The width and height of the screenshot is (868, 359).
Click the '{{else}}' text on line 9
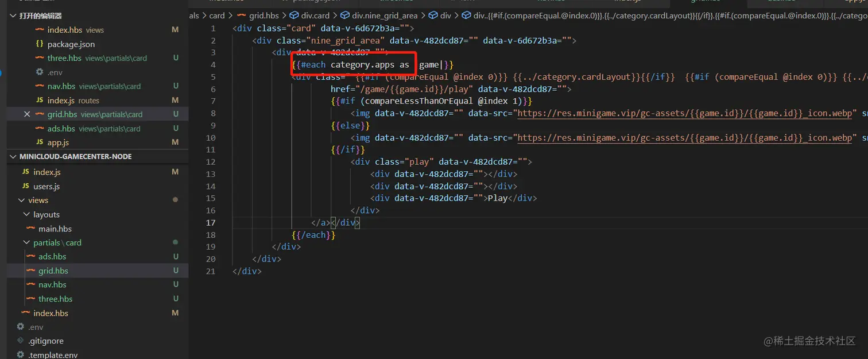pyautogui.click(x=350, y=125)
